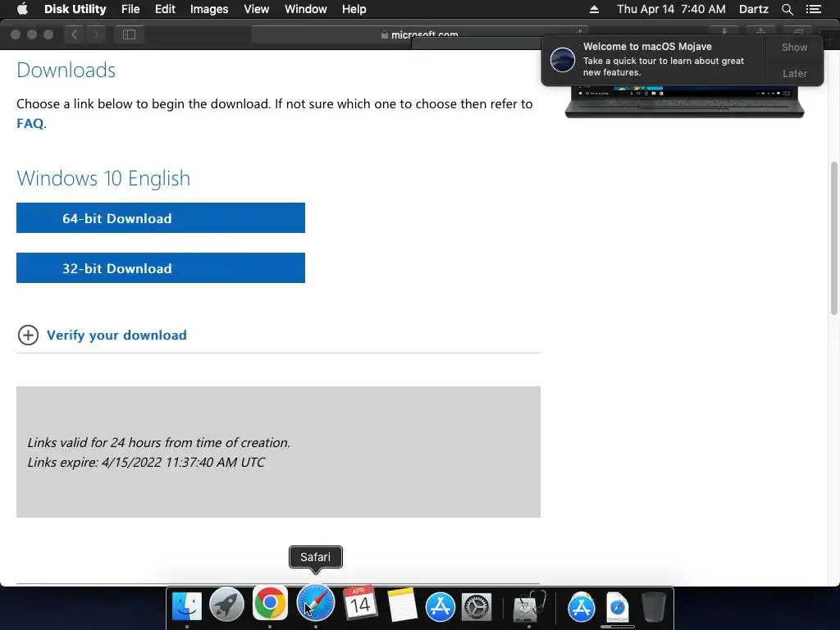Open the Trash in the dock
The image size is (840, 630).
tap(654, 606)
